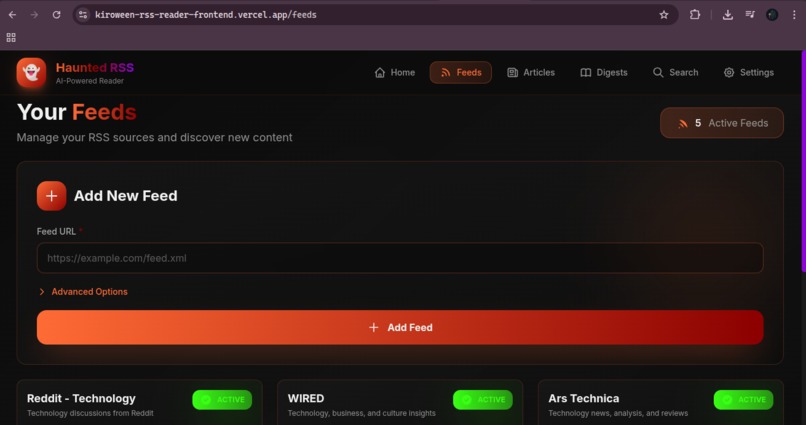
Task: Click the Haunted RSS ghost logo
Action: (31, 72)
